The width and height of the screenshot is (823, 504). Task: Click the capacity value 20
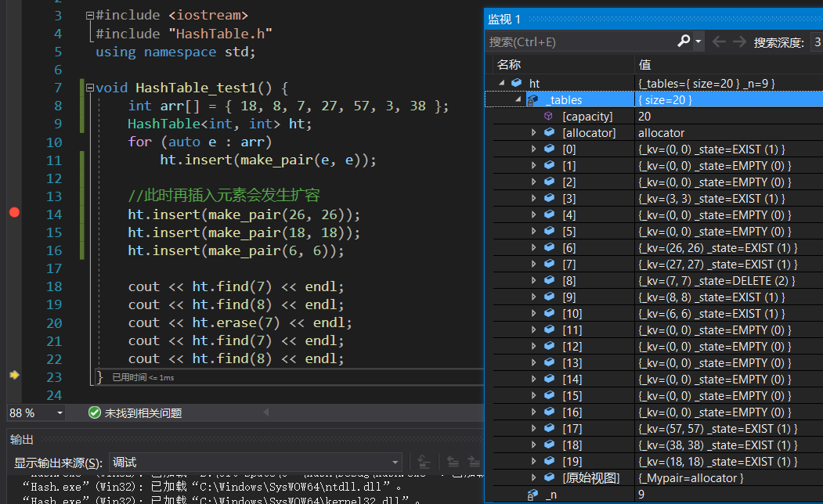(644, 117)
